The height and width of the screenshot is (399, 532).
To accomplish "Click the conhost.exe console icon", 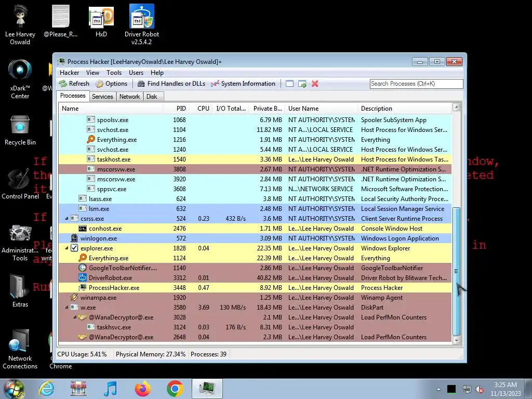I will pyautogui.click(x=83, y=229).
